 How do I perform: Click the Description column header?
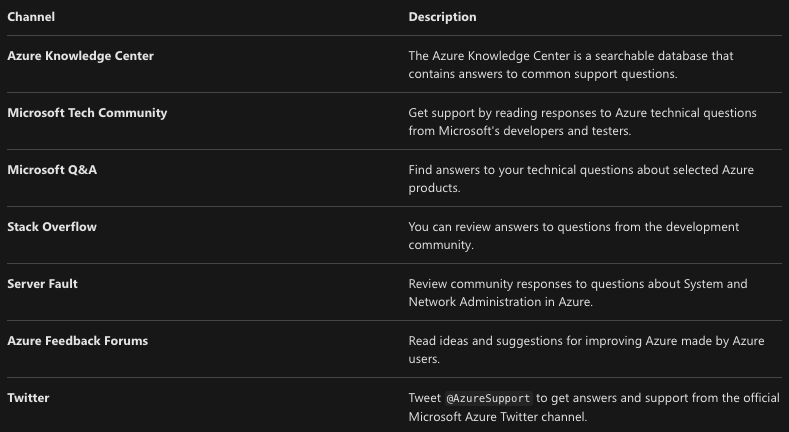click(442, 17)
